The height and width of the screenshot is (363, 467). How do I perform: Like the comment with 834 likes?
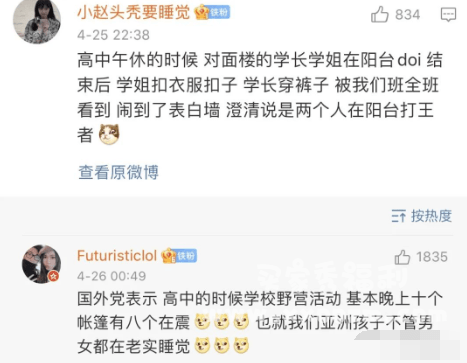[380, 14]
